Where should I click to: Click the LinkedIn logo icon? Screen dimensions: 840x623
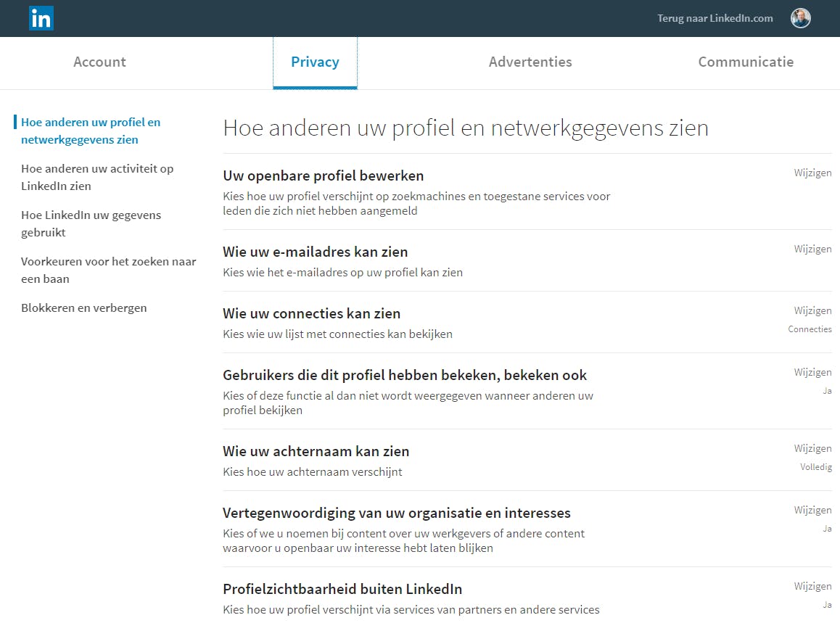[41, 19]
